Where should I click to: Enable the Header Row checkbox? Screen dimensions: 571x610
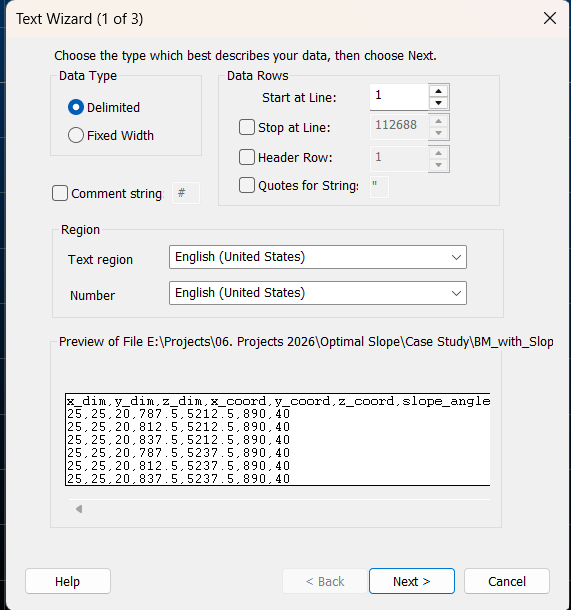click(x=247, y=157)
